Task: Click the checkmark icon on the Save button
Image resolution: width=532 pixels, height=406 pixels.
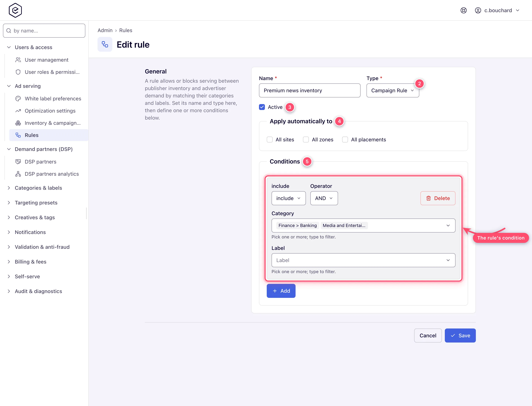Action: (453, 336)
